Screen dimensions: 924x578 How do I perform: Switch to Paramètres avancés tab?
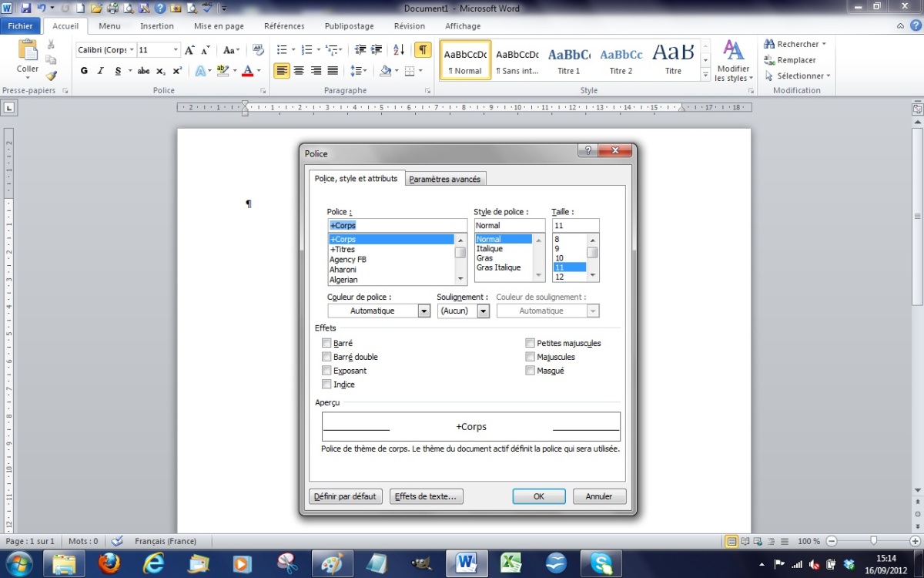(x=445, y=179)
